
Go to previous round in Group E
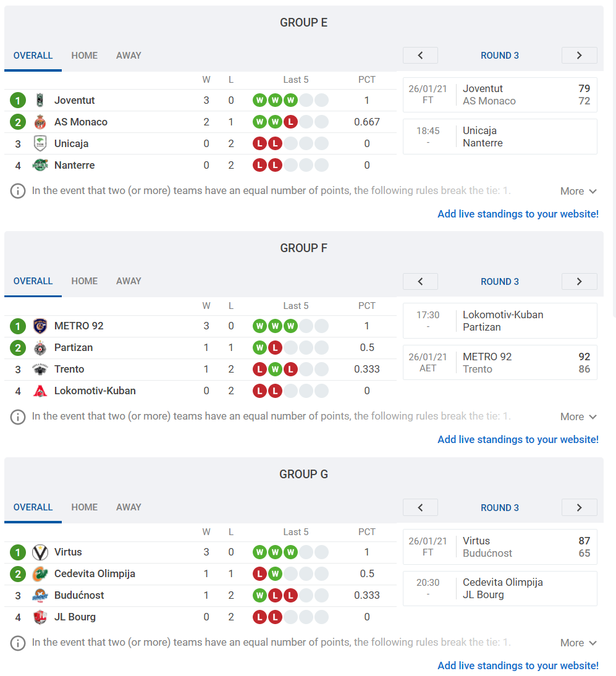coord(420,55)
